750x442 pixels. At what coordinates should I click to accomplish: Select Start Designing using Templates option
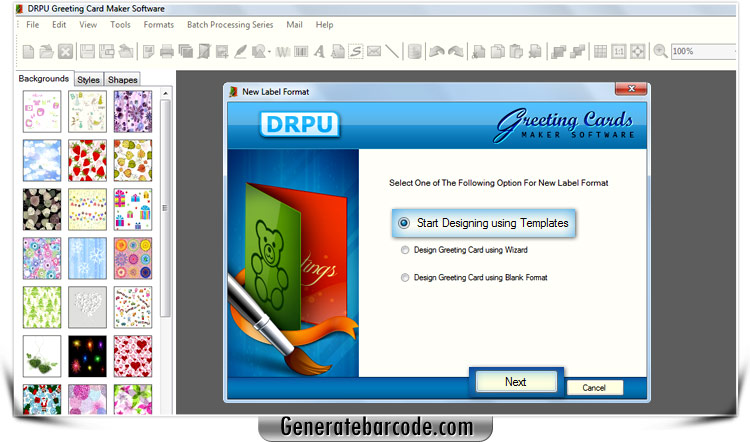(404, 223)
